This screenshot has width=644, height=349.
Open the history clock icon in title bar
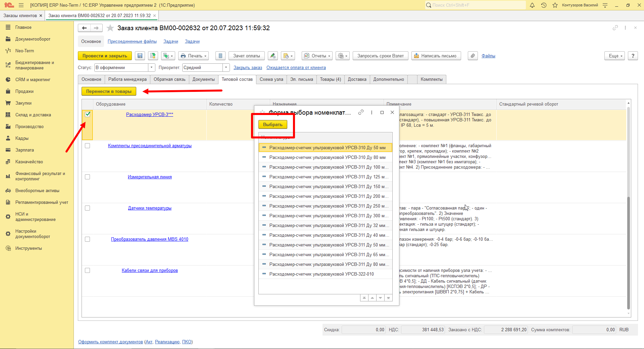click(544, 5)
